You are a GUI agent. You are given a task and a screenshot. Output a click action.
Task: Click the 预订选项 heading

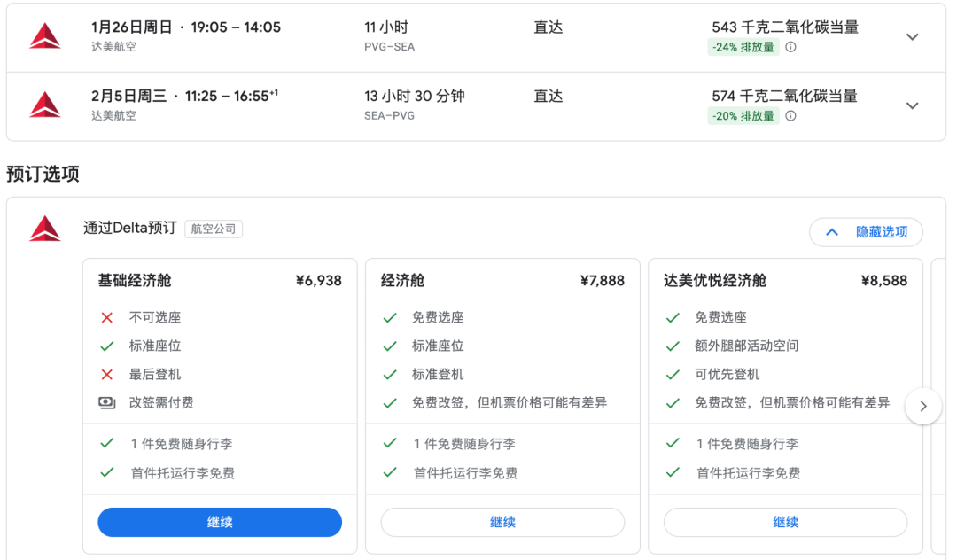(43, 174)
